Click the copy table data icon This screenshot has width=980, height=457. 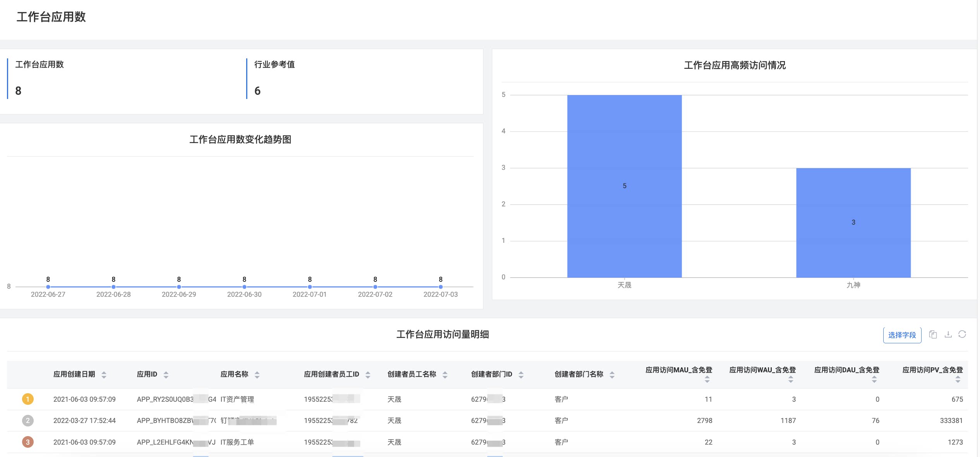[933, 334]
